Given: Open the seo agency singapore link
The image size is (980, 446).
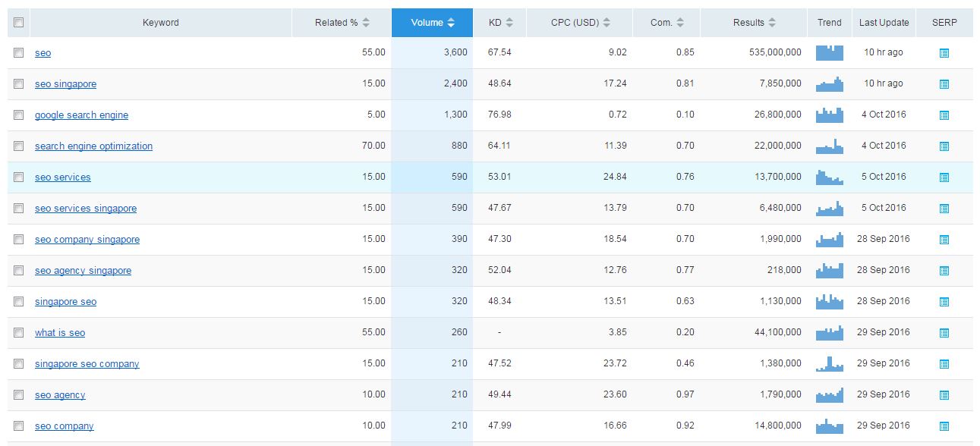Looking at the screenshot, I should pyautogui.click(x=84, y=271).
